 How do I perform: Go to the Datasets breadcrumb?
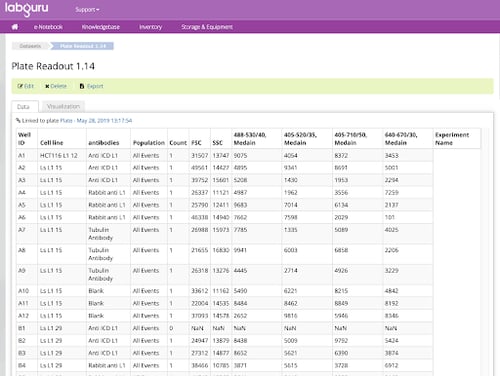click(x=30, y=46)
